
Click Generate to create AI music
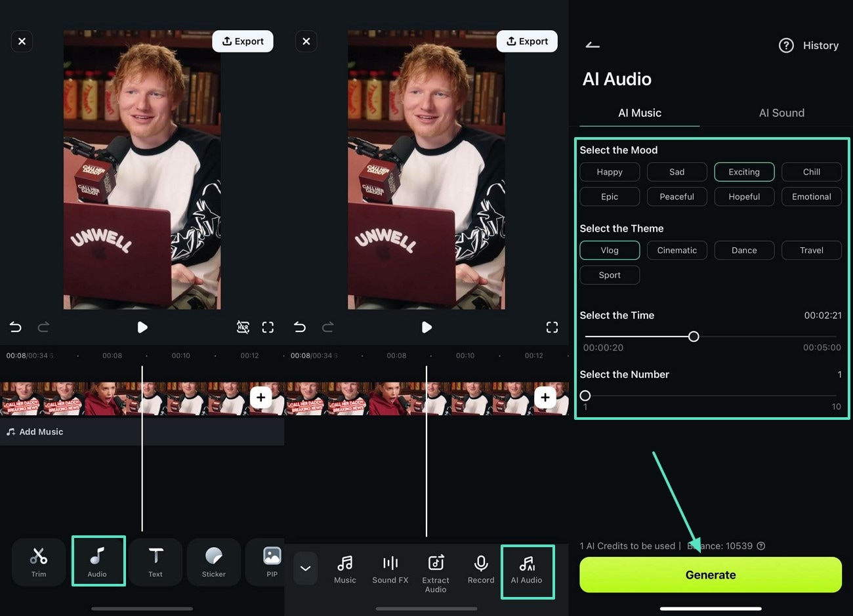[711, 575]
